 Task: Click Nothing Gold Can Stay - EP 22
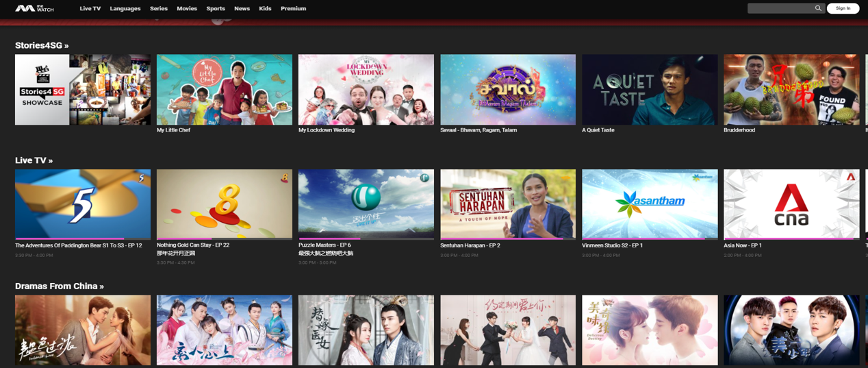(193, 245)
